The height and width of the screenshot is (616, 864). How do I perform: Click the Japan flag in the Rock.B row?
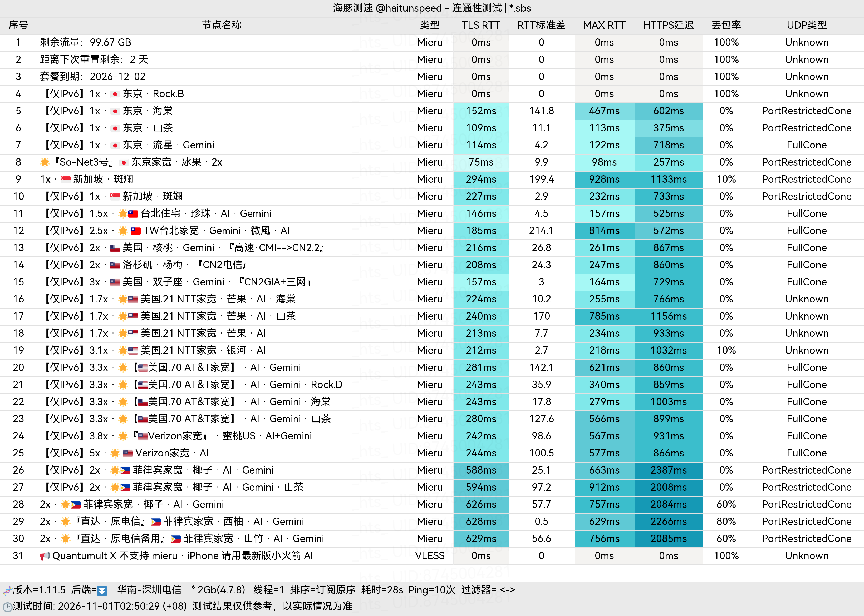pos(115,94)
